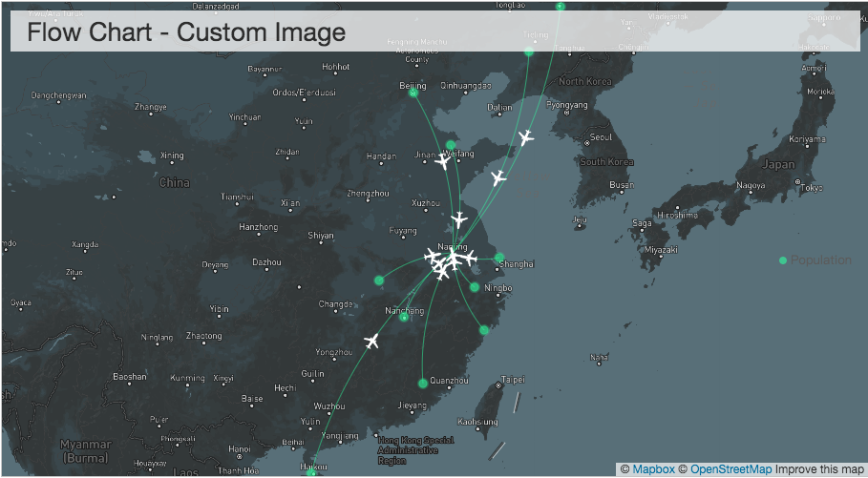Click the green dot at Shanghai
The width and height of the screenshot is (868, 478).
pyautogui.click(x=499, y=257)
